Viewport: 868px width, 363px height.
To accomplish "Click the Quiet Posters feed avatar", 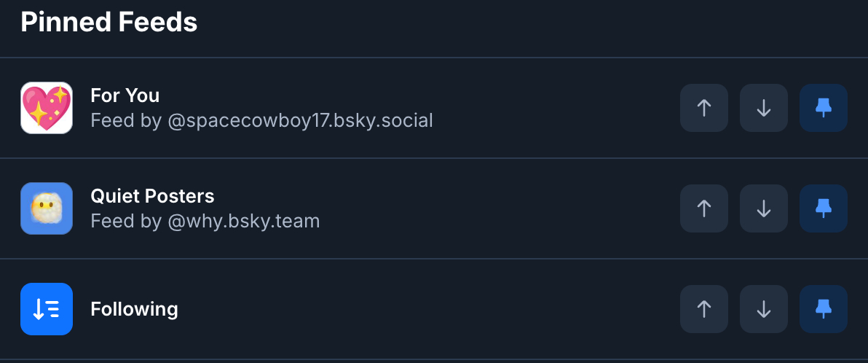I will (47, 208).
